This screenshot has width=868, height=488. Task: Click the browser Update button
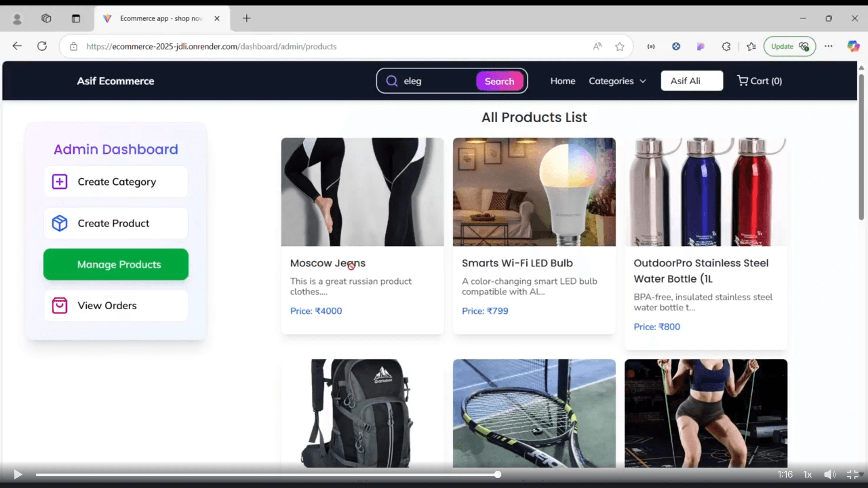[789, 46]
